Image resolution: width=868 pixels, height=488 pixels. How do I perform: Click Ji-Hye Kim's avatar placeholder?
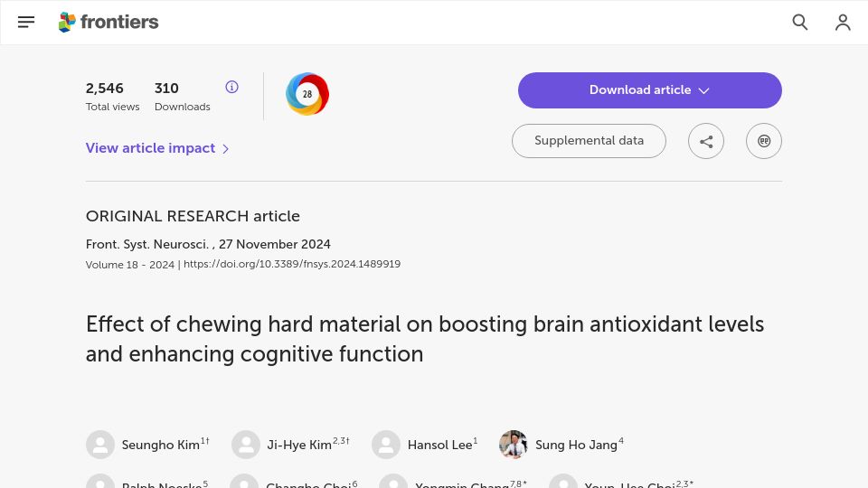(x=246, y=445)
